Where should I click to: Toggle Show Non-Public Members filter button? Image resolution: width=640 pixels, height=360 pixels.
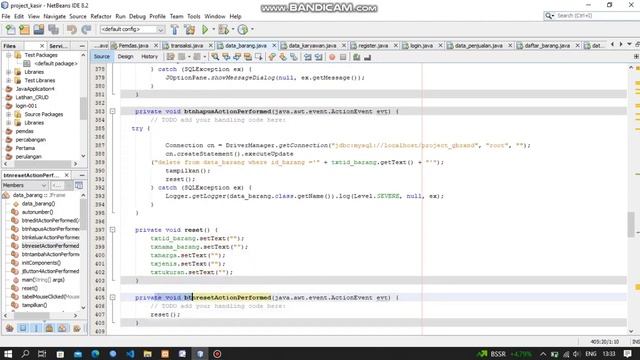(x=49, y=328)
